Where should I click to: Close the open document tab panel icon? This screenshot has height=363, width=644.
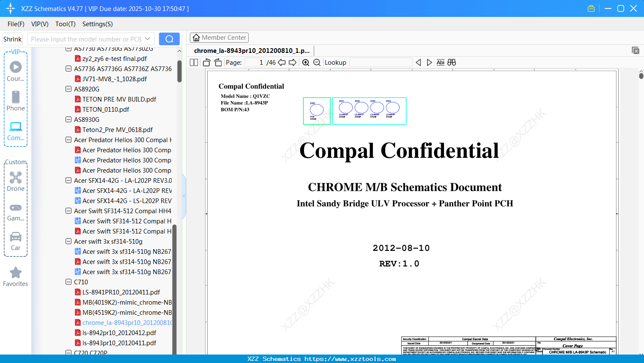636,50
